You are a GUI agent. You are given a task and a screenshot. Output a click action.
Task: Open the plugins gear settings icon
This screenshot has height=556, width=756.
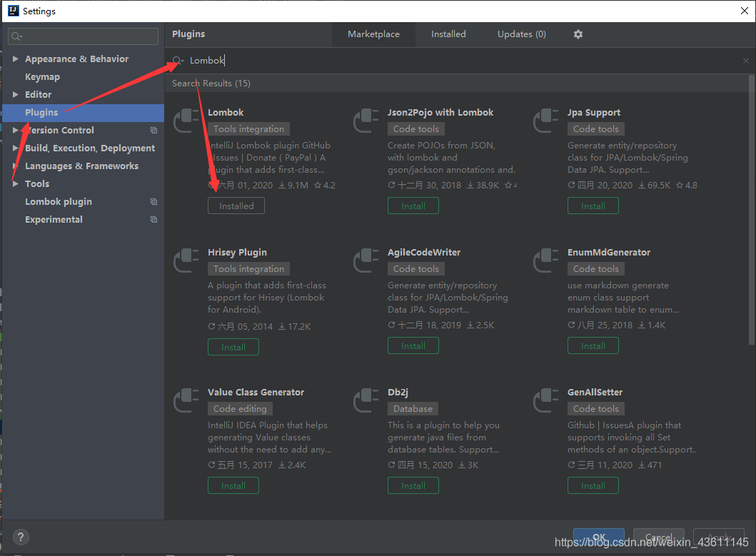coord(578,34)
